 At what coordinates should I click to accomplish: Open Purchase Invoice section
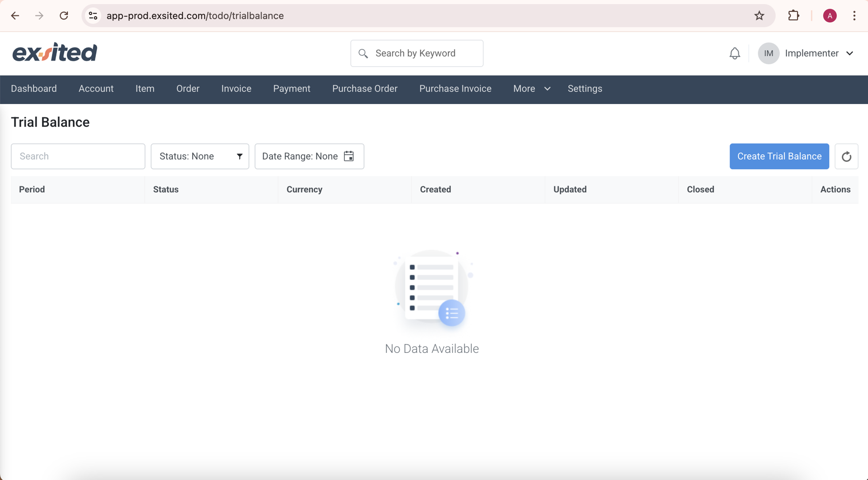tap(455, 89)
